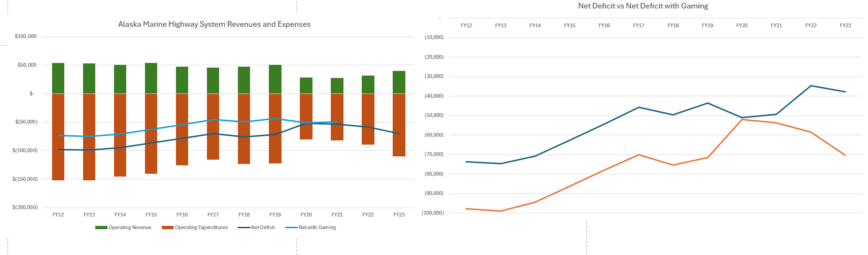
Task: Click the $100,000 label on the left chart axis
Action: point(26,37)
